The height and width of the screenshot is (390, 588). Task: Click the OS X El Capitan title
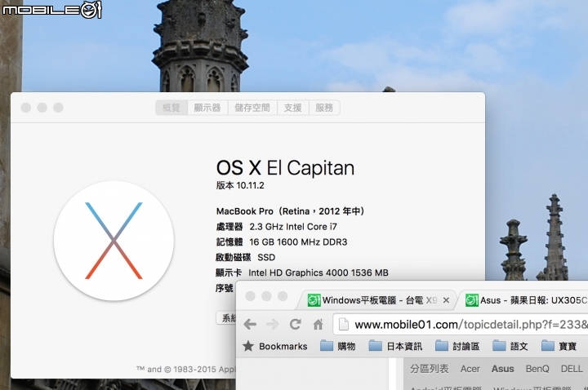285,168
